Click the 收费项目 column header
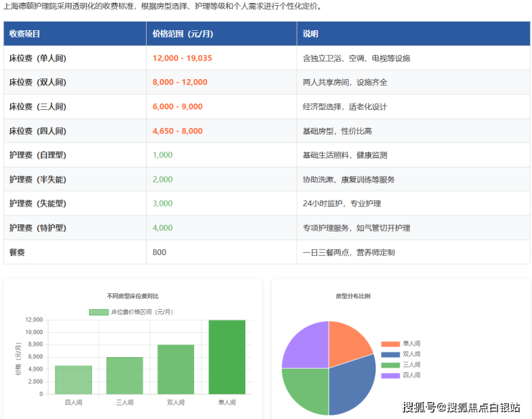The image size is (532, 419). pyautogui.click(x=25, y=34)
